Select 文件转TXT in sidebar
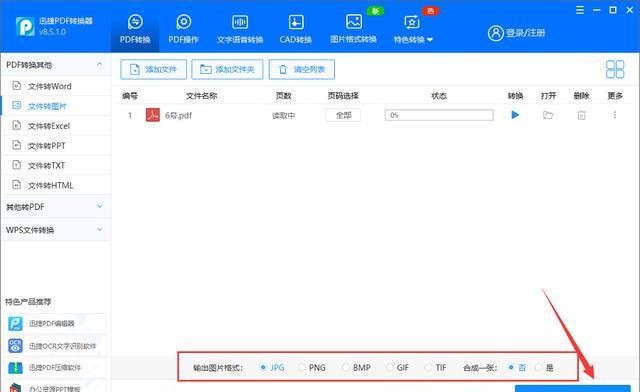 click(x=56, y=165)
